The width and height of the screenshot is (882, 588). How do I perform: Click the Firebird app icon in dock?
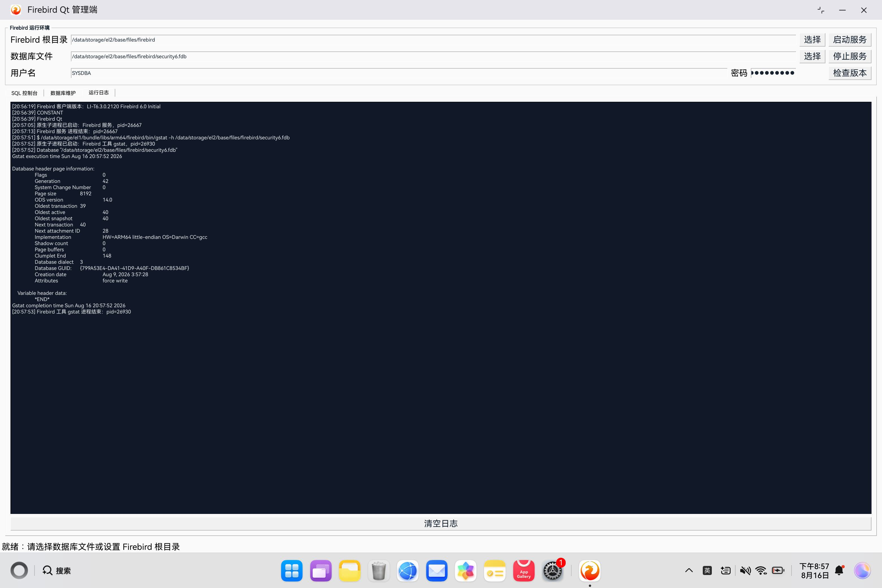pyautogui.click(x=589, y=571)
